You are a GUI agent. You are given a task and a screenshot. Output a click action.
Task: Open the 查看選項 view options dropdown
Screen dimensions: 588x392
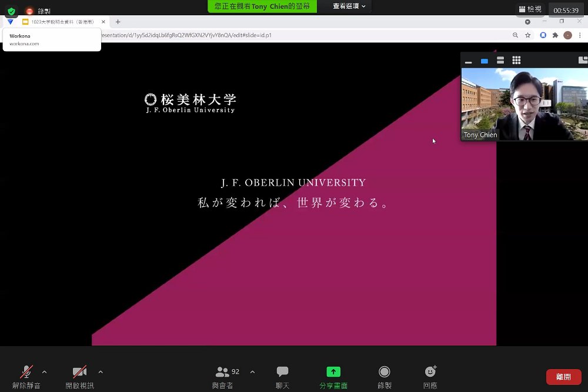point(349,6)
